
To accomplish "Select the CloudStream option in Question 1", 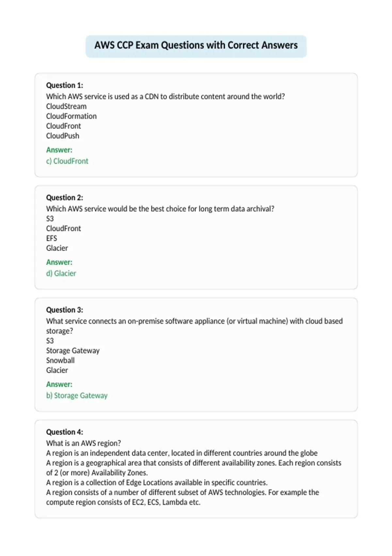I will [66, 106].
